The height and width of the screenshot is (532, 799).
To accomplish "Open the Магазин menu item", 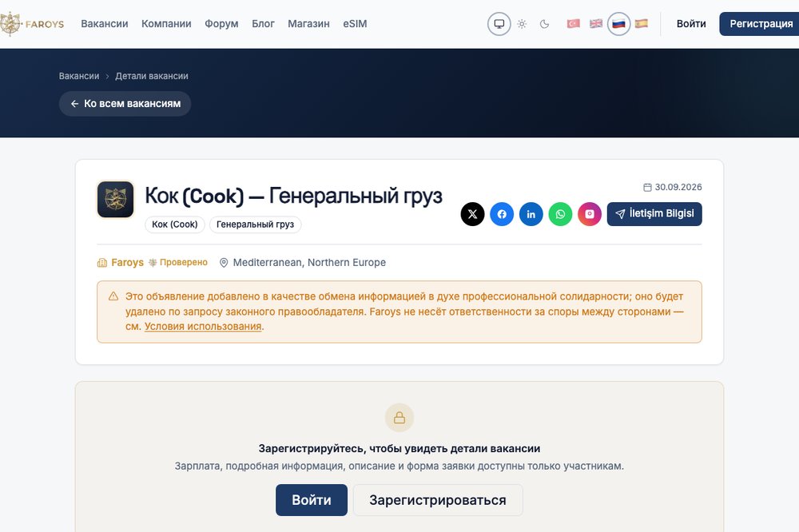I will pyautogui.click(x=308, y=24).
